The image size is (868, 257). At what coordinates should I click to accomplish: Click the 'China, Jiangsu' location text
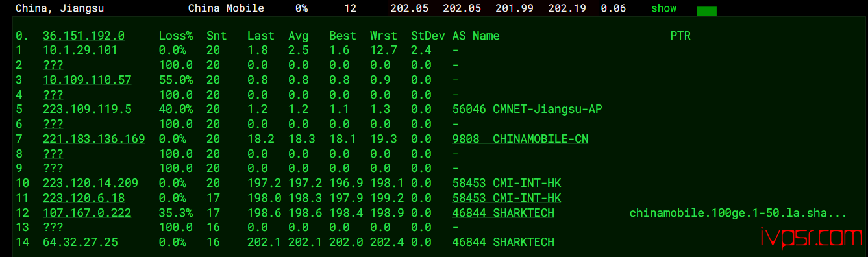click(x=60, y=8)
